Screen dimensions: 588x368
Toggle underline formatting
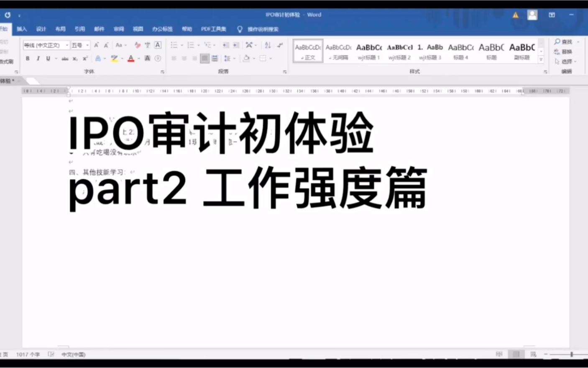48,58
